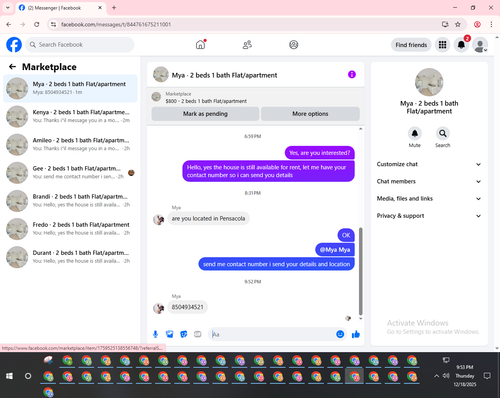Send a voice clip with microphone icon

click(155, 334)
